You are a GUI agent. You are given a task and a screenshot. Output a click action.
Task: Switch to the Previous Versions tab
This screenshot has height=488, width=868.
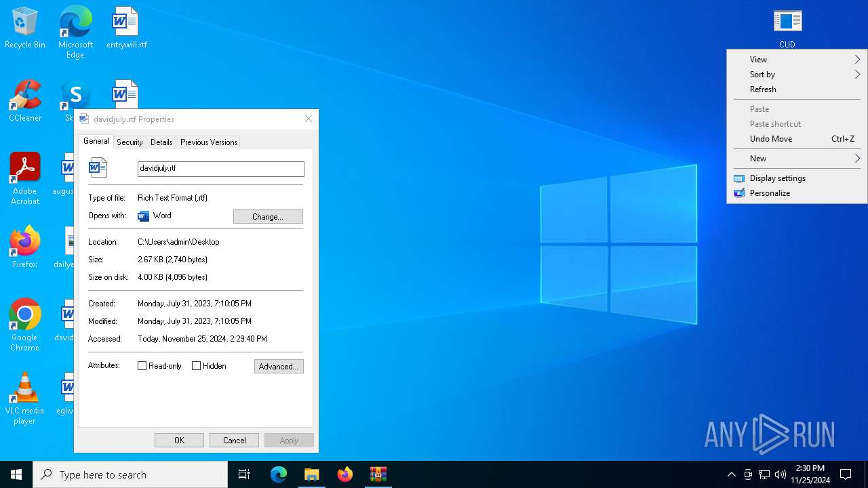(x=209, y=142)
